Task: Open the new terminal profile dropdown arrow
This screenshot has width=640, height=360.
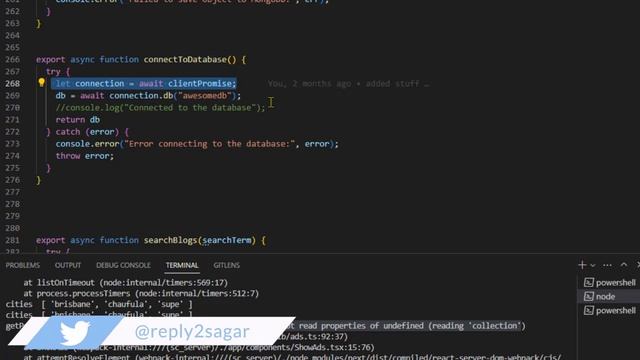Action: click(593, 265)
